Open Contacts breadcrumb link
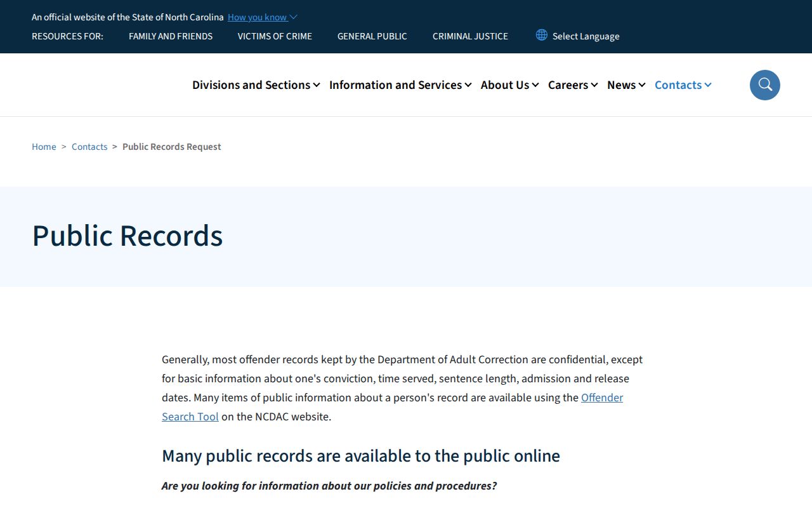The height and width of the screenshot is (508, 812). pyautogui.click(x=89, y=147)
